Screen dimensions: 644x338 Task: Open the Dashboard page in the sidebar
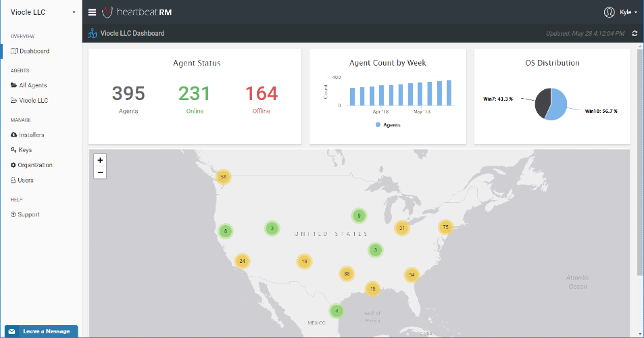[34, 51]
